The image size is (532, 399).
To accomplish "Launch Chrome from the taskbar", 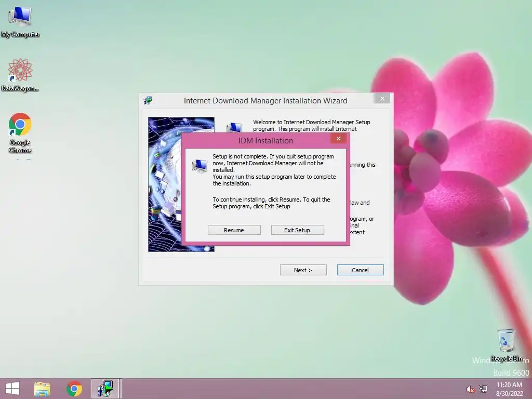I will (x=74, y=389).
